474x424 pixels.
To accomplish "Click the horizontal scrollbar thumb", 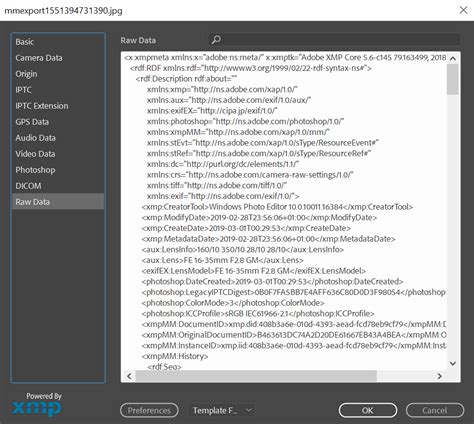I will pos(256,376).
